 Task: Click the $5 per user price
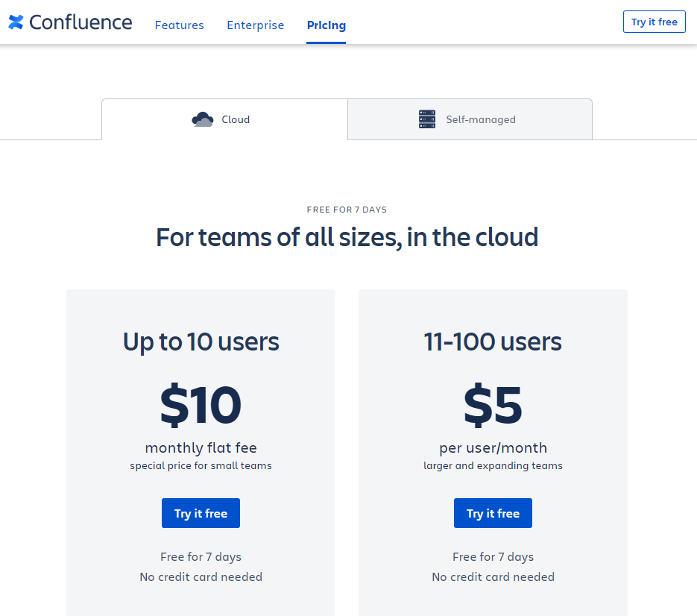coord(493,405)
